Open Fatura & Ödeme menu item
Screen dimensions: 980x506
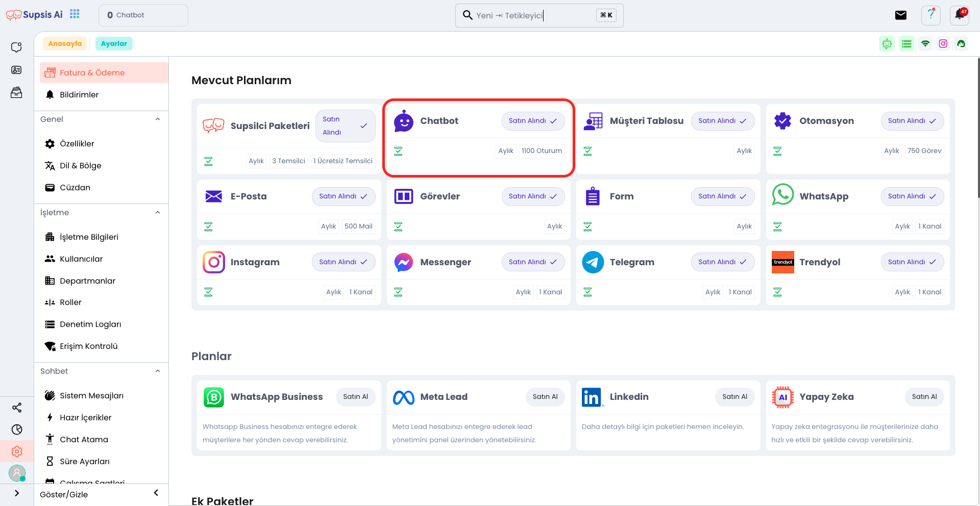pos(104,72)
